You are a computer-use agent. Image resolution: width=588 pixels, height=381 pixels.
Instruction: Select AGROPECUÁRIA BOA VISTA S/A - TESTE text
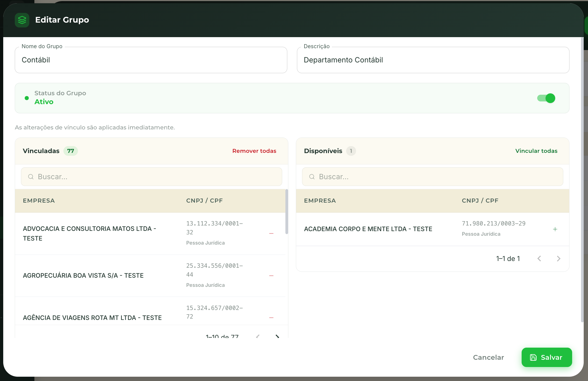point(83,276)
